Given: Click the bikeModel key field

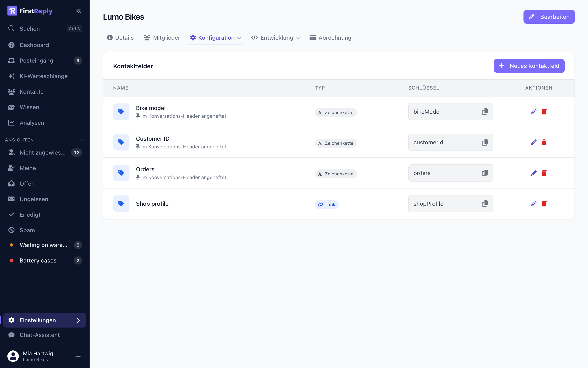Looking at the screenshot, I should pos(450,112).
